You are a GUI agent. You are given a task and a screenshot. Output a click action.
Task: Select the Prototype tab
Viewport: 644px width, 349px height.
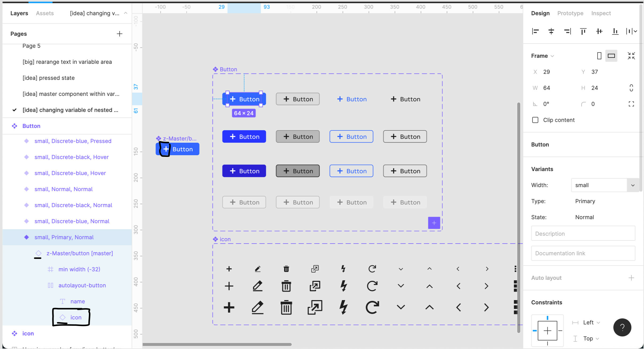[x=570, y=13]
